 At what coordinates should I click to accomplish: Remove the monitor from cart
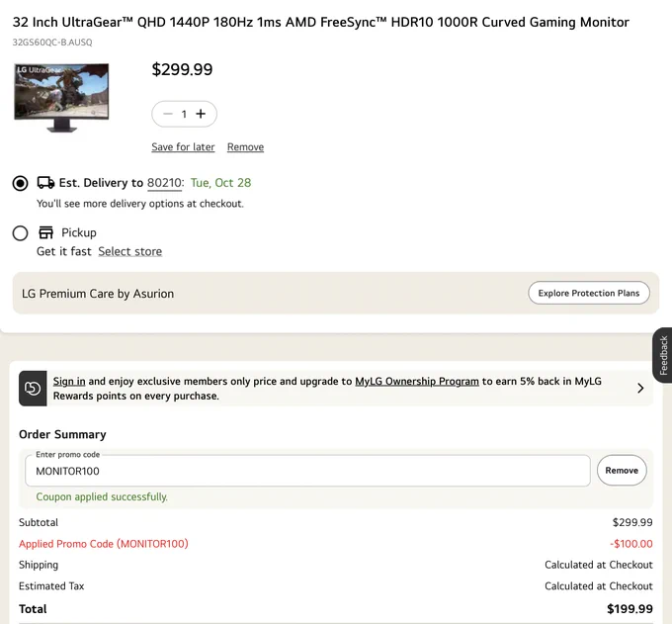point(245,147)
